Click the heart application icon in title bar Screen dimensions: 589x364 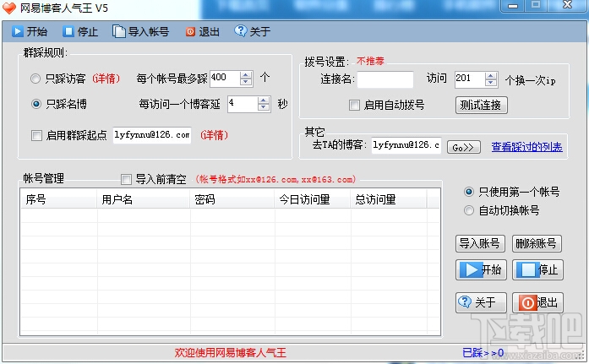pos(9,8)
